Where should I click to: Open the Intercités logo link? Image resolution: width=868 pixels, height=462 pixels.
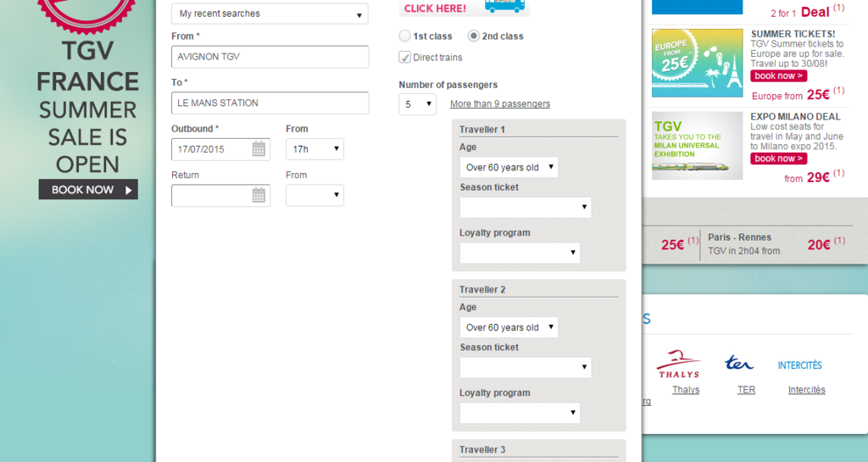(799, 365)
